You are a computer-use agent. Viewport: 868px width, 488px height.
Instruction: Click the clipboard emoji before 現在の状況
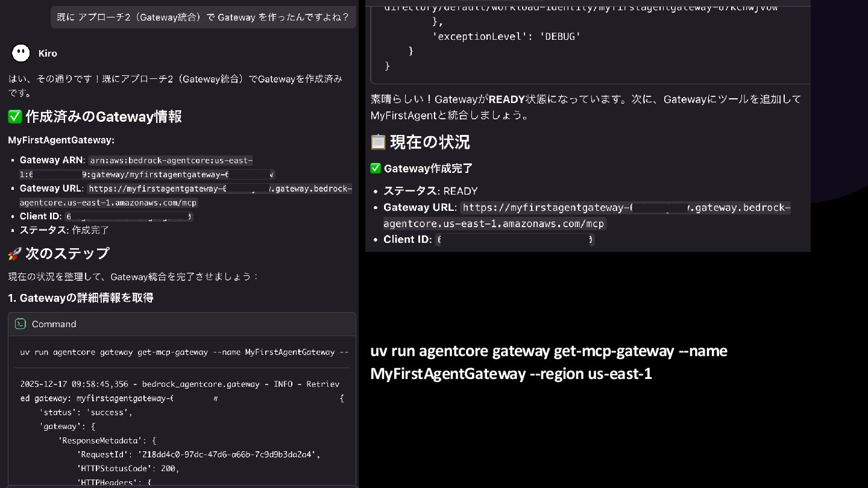[x=378, y=142]
